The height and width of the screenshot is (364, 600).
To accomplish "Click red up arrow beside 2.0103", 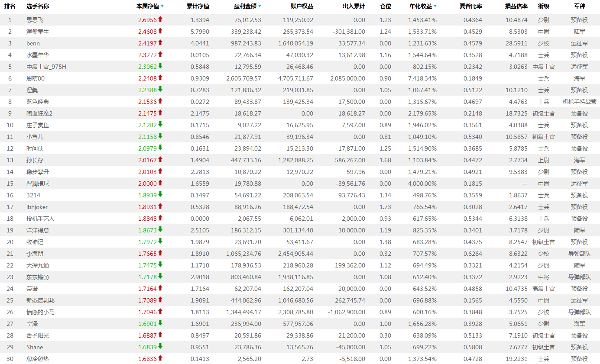I will [160, 171].
